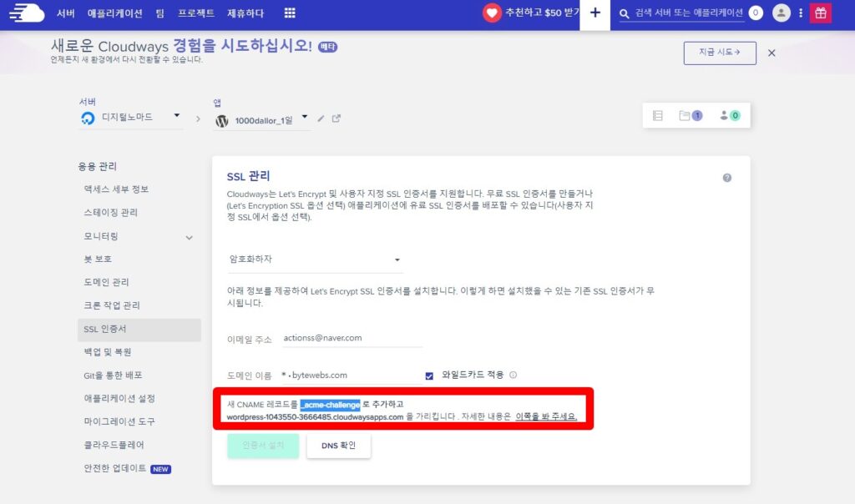The width and height of the screenshot is (855, 504).
Task: Click the domain name input field
Action: click(x=352, y=375)
